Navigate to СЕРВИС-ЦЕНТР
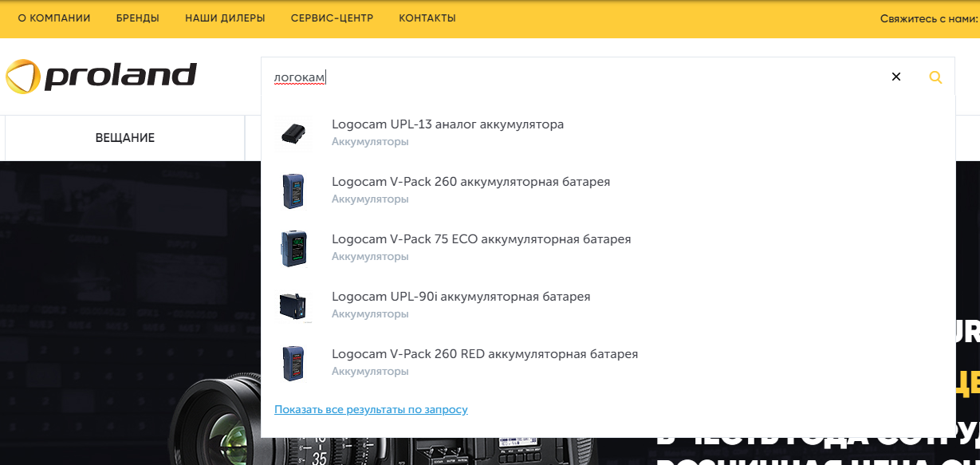 coord(332,18)
